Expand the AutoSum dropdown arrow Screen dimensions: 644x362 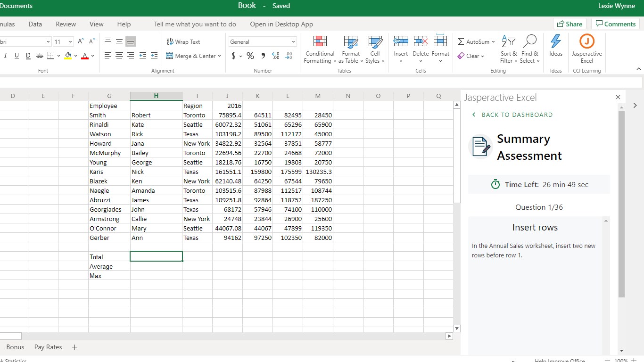[x=493, y=42]
